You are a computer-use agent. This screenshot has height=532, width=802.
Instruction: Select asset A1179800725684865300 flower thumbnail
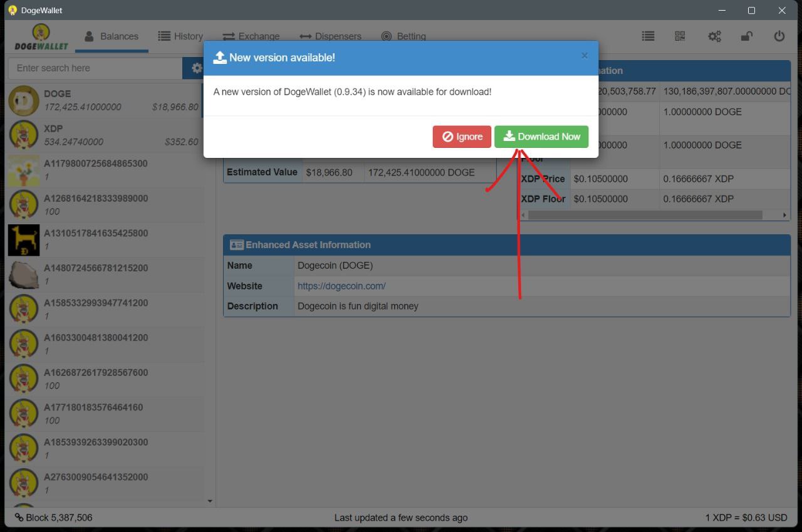click(24, 170)
